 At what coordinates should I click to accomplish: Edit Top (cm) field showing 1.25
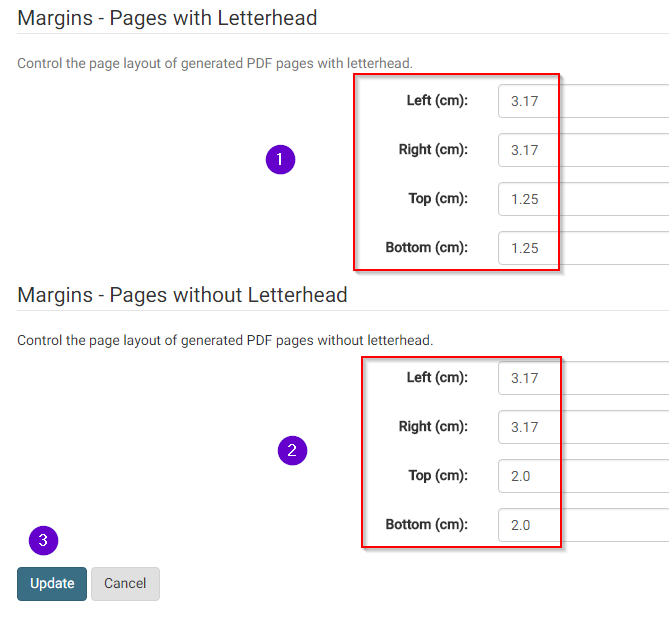click(x=583, y=199)
